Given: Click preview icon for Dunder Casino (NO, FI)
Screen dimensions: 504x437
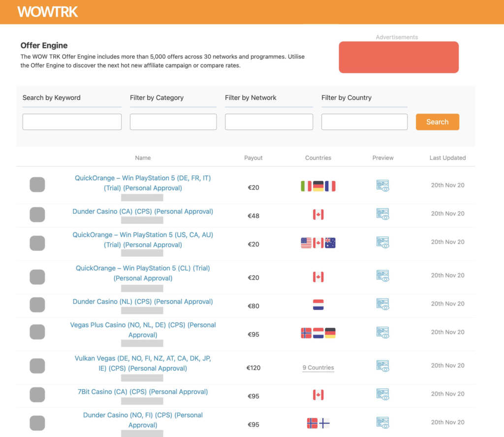Looking at the screenshot, I should coord(382,423).
